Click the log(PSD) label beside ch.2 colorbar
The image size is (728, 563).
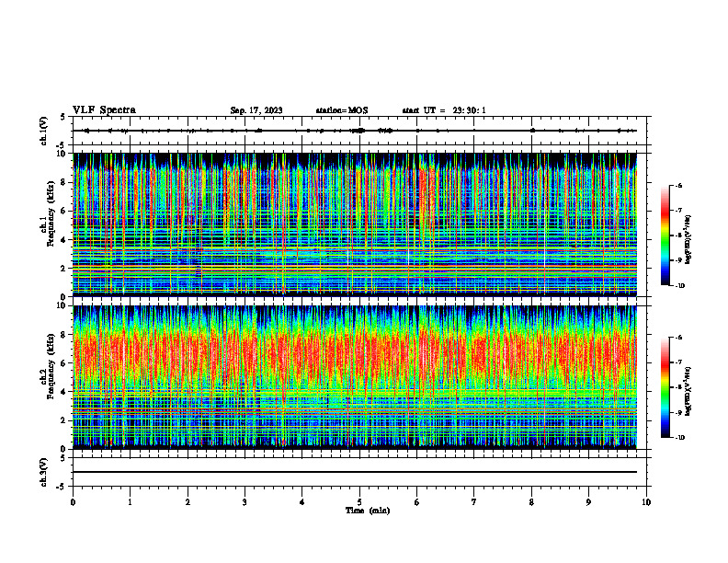pos(689,391)
